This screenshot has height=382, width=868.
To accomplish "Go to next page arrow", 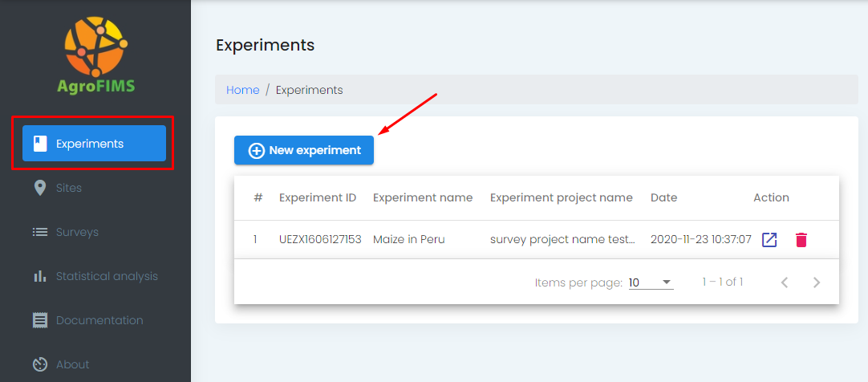I will pyautogui.click(x=817, y=282).
